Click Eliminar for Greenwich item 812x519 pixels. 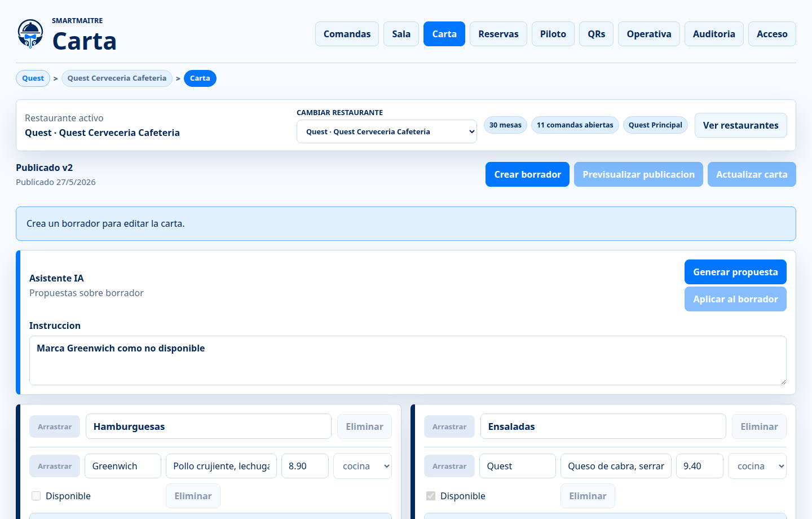(193, 496)
